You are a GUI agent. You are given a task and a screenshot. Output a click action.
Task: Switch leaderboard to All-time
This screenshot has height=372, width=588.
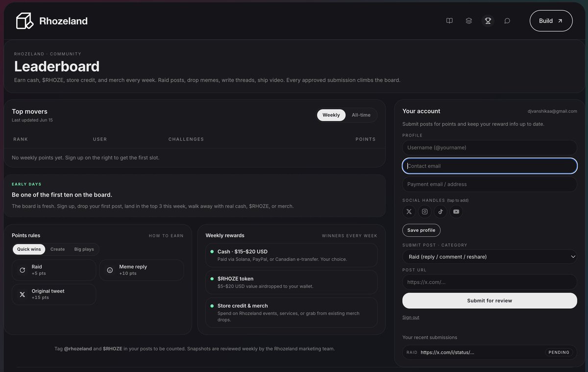click(361, 115)
